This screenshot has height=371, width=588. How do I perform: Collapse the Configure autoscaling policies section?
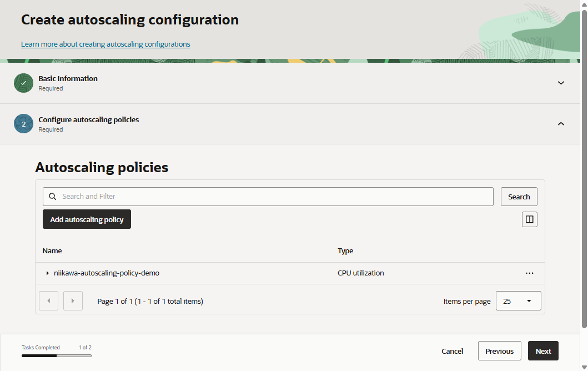coord(561,124)
